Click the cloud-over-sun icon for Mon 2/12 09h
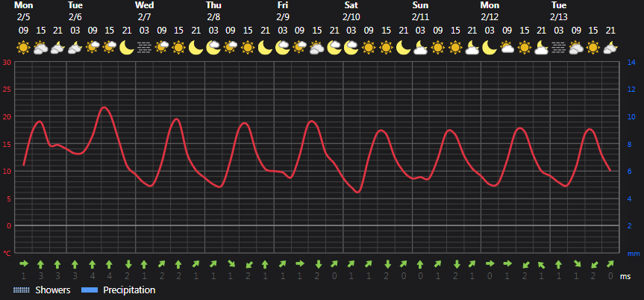Viewport: 644px width, 300px height. tap(507, 48)
